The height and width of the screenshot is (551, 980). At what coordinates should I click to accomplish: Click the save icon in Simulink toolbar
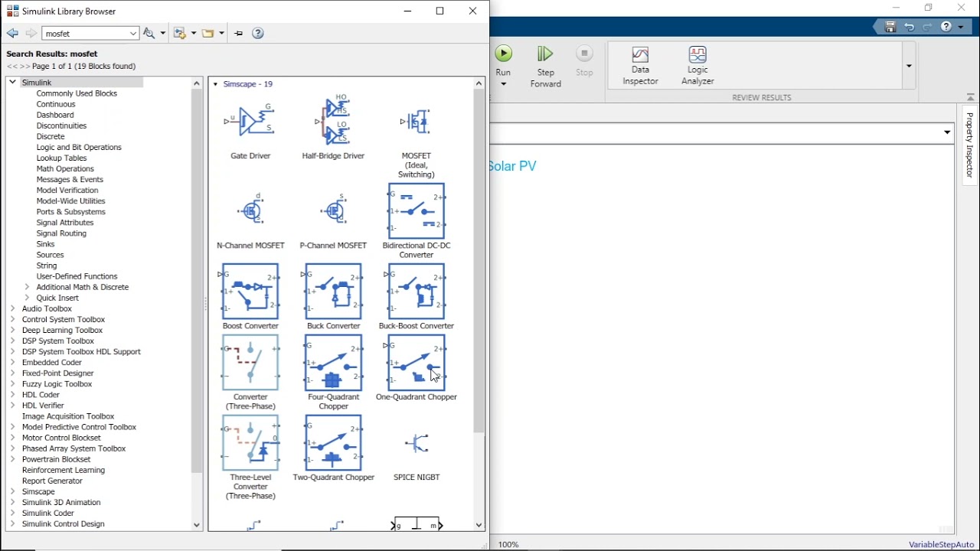[x=890, y=27]
